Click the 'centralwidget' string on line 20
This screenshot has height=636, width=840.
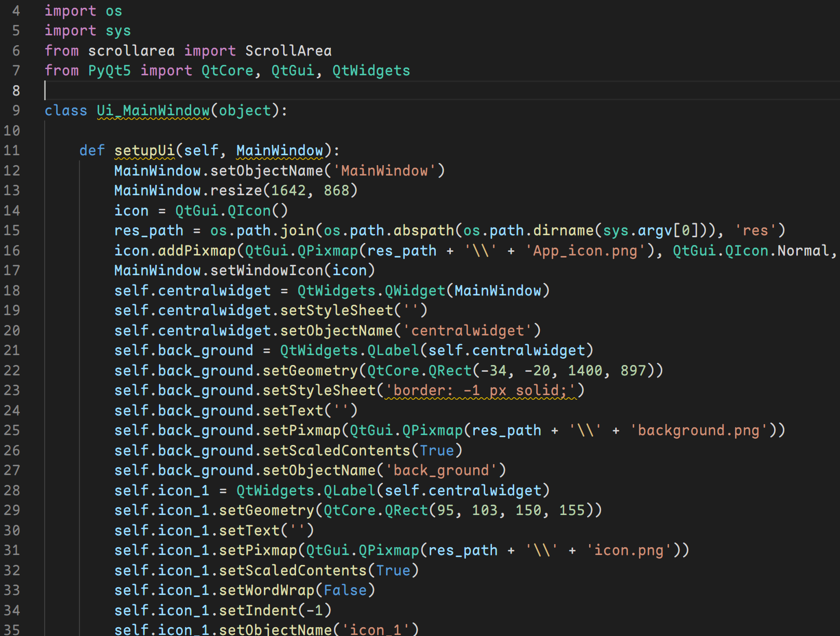point(468,331)
